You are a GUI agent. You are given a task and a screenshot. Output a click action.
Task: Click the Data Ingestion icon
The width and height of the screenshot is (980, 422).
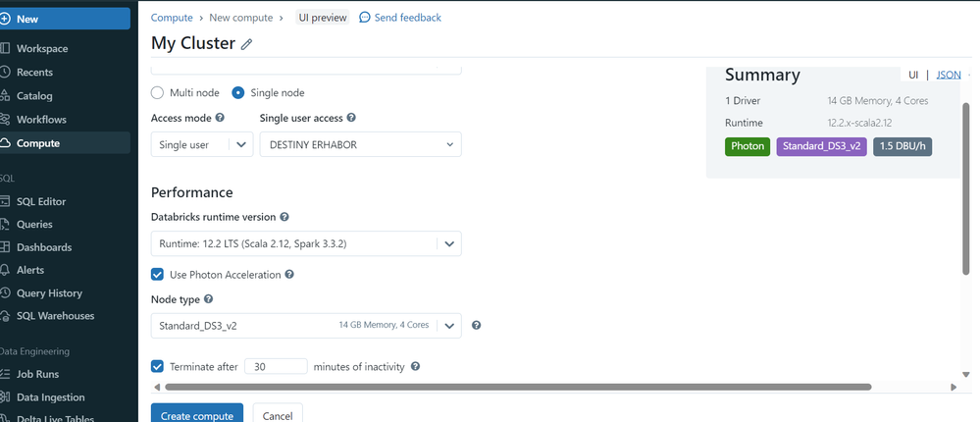point(4,397)
